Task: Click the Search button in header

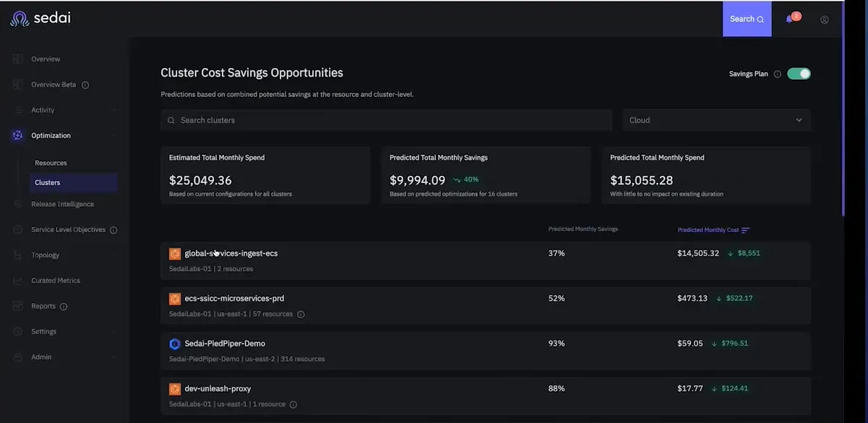Action: 747,19
